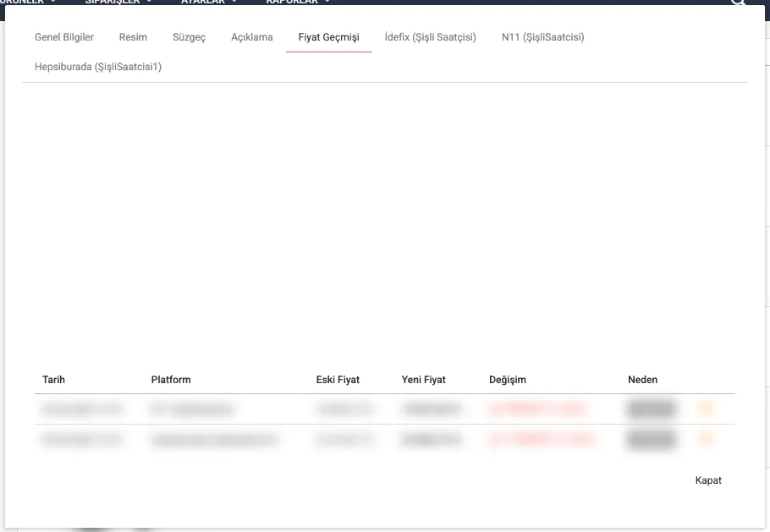Open the Resim tab

click(x=133, y=37)
